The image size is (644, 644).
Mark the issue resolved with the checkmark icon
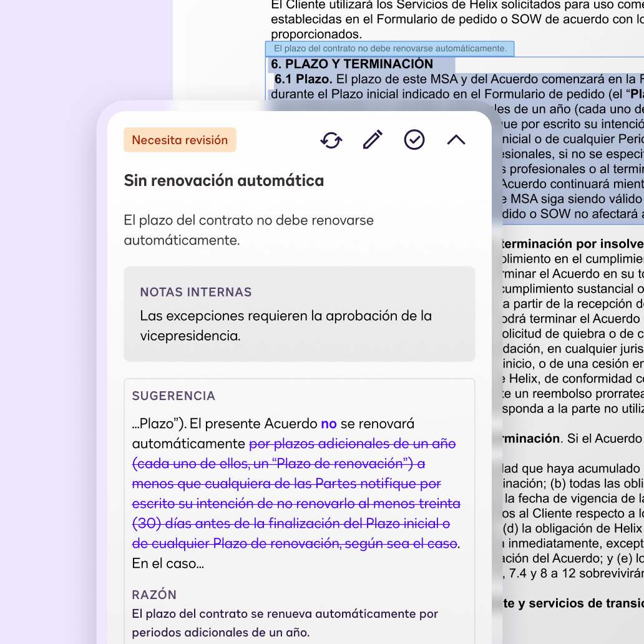tap(414, 140)
